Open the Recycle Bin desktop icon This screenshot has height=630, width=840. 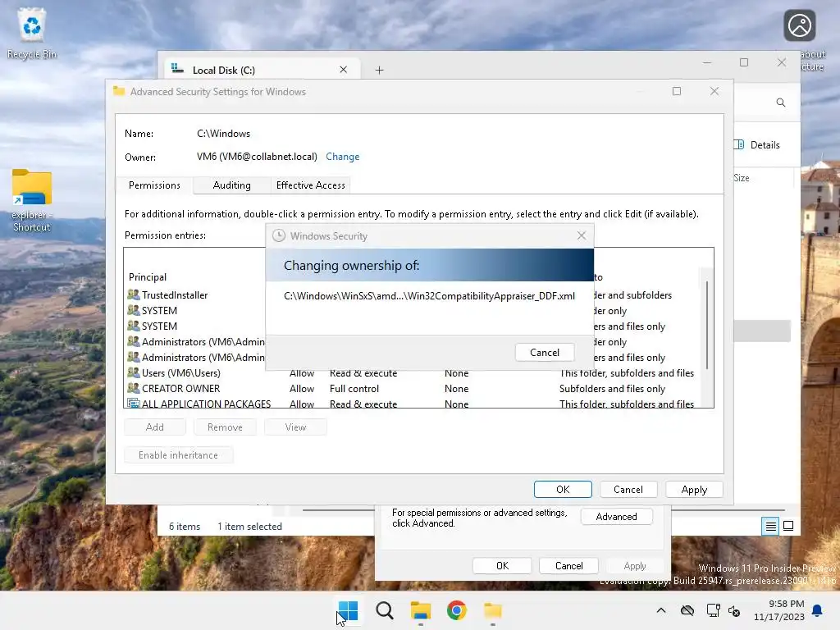pyautogui.click(x=32, y=33)
